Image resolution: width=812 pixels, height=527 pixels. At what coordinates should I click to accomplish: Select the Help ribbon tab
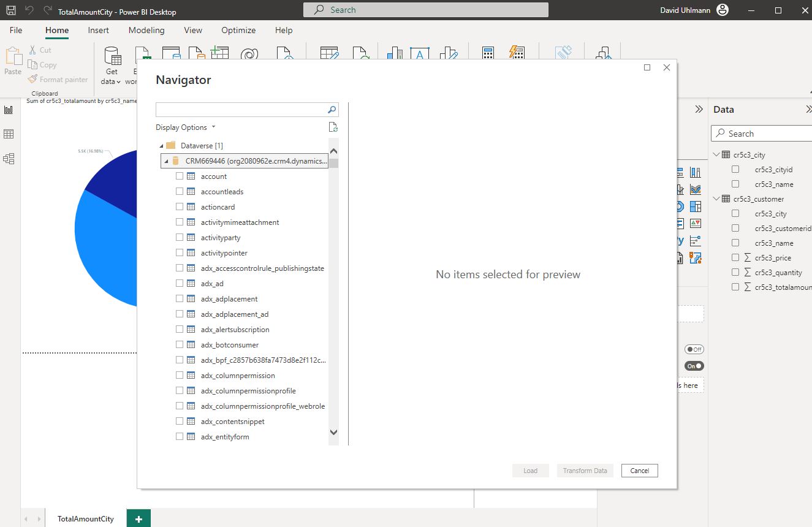tap(284, 30)
